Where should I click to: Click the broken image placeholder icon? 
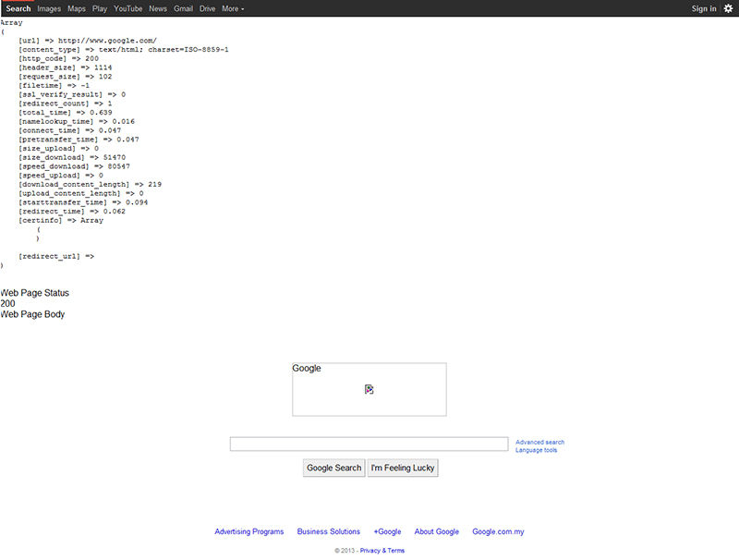pyautogui.click(x=369, y=389)
